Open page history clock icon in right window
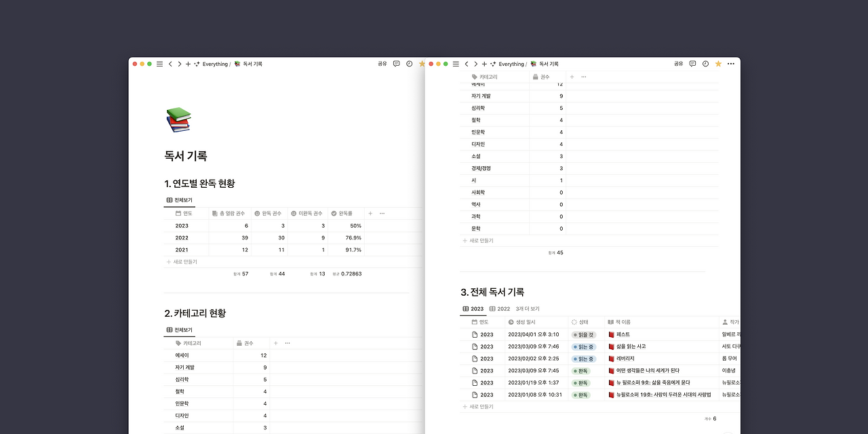Screen dimensions: 868x434 [705, 64]
